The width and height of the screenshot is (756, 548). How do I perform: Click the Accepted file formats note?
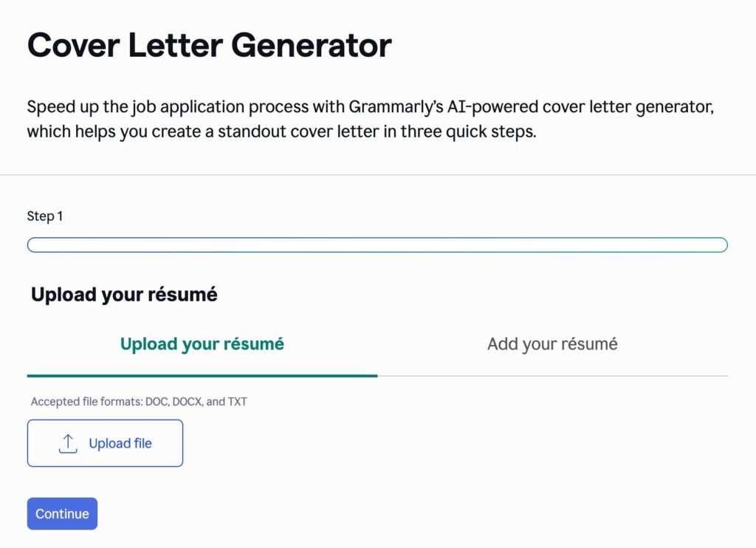coord(139,402)
